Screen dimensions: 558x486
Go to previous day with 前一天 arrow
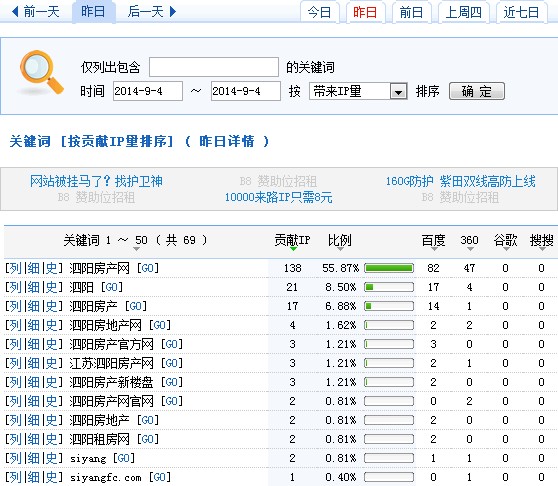[35, 11]
